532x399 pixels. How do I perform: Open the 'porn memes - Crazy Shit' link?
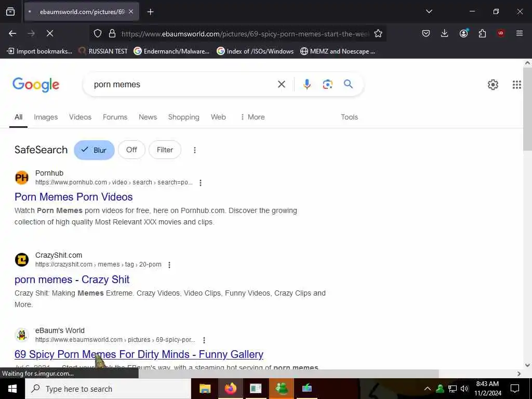72,280
